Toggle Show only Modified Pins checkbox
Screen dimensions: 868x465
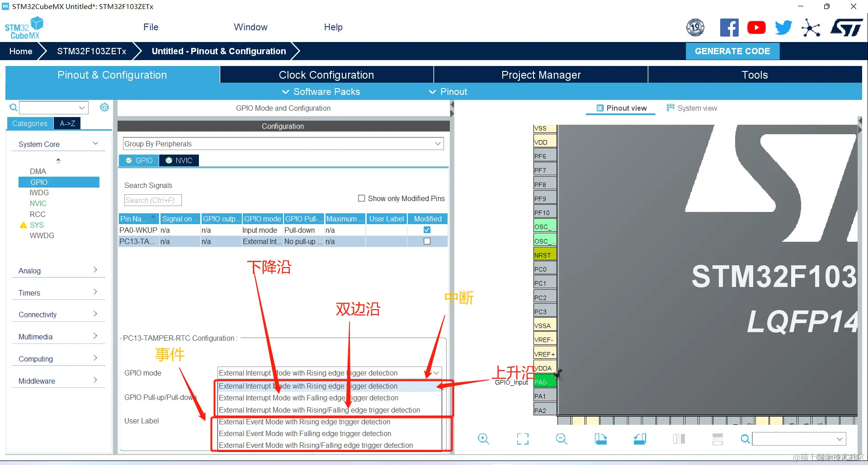(362, 198)
